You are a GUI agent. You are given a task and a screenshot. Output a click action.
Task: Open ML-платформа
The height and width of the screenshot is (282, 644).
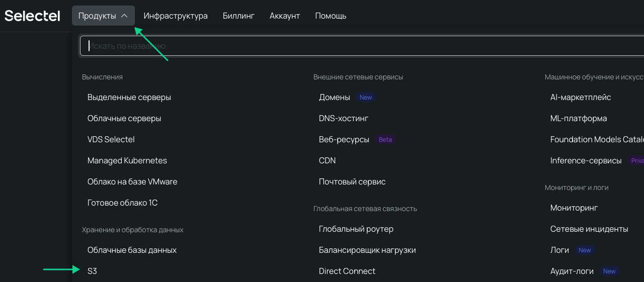click(579, 118)
